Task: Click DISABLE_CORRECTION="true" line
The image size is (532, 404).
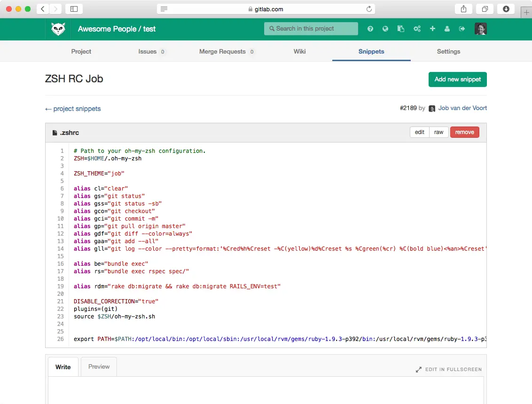Action: tap(116, 301)
